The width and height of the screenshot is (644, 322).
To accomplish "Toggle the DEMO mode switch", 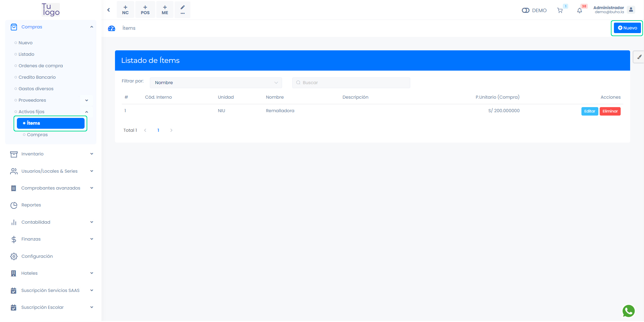I will (x=525, y=10).
